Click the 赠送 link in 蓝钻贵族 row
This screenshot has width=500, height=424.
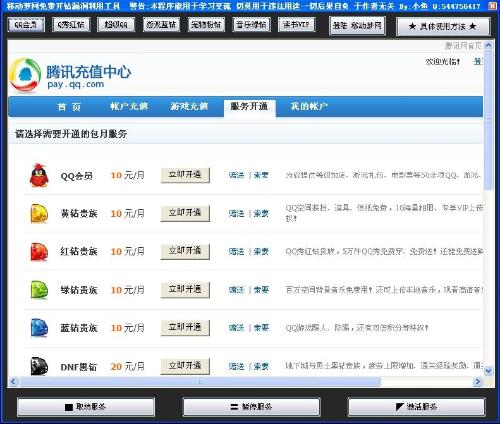(237, 328)
